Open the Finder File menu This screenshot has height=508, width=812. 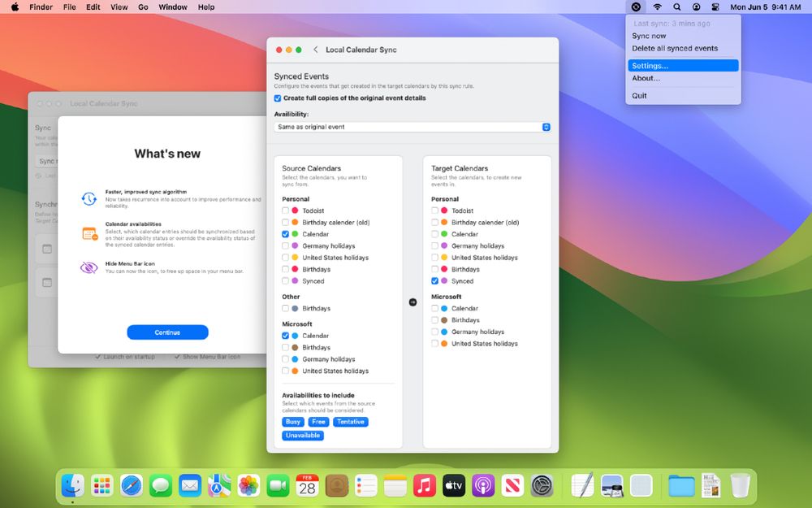coord(69,7)
